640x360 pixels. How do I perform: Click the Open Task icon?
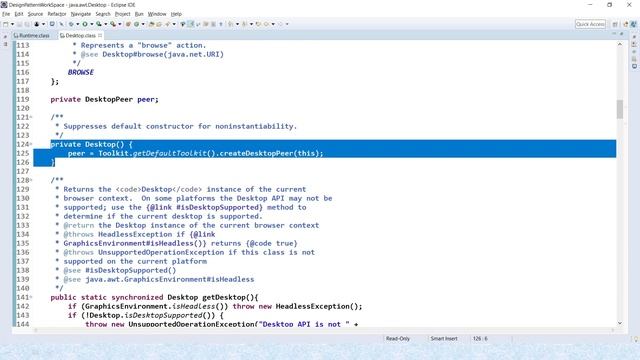(159, 24)
